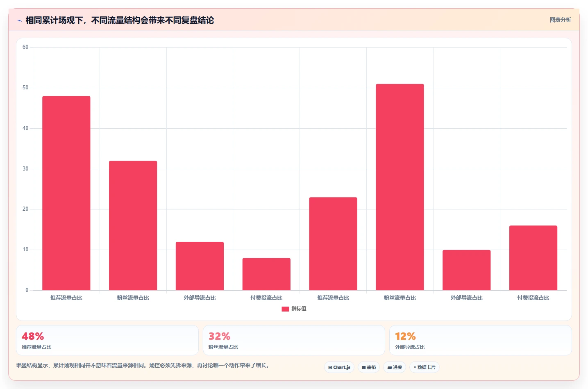Toggle the 指标值 legend color swatch

[285, 309]
